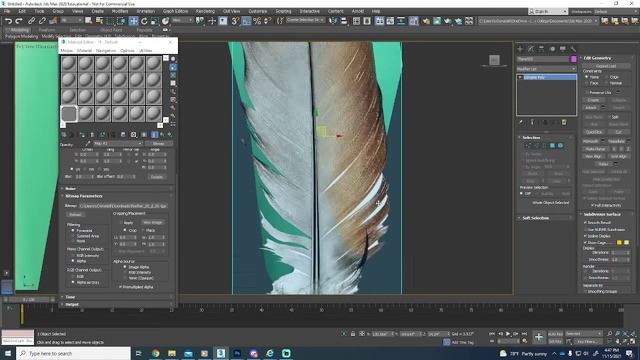Toggle the Percent Snap icon
The image size is (640, 360).
257,21
